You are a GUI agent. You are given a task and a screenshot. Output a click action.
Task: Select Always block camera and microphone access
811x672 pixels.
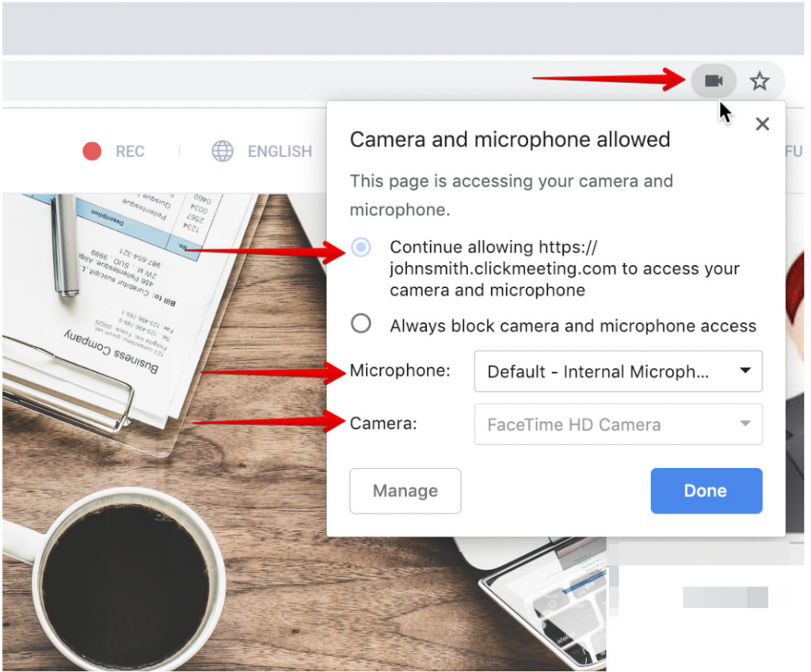pyautogui.click(x=361, y=323)
